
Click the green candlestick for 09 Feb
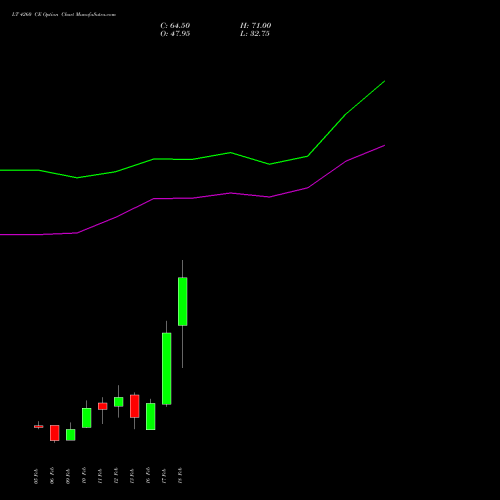[x=71, y=435]
